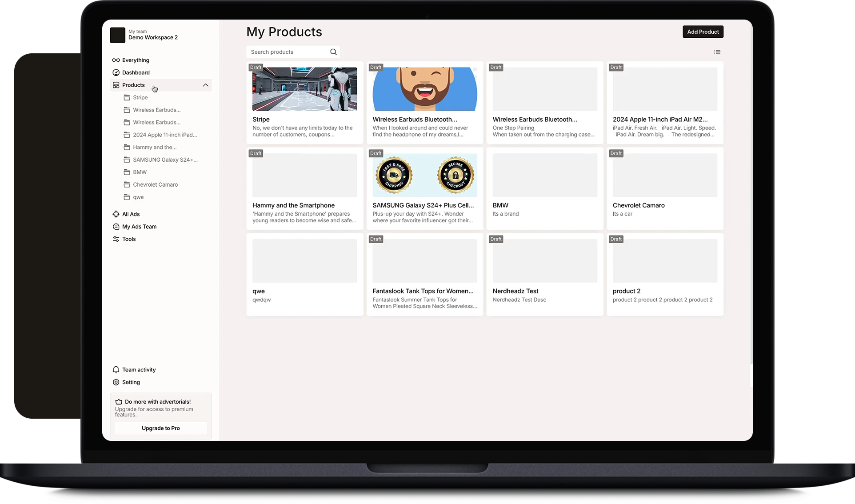Open the qwe product card thumbnail
Image resolution: width=855 pixels, height=504 pixels.
305,261
